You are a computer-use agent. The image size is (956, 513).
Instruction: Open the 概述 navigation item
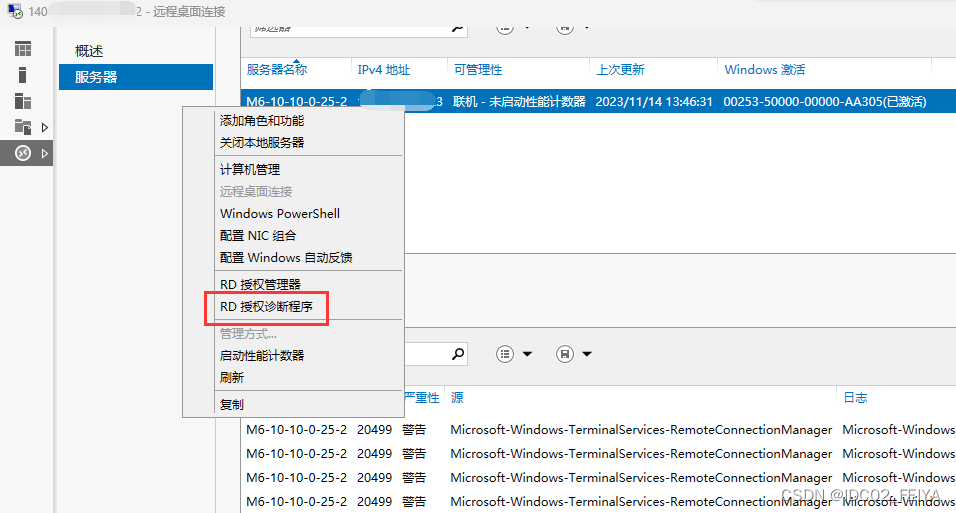tap(89, 51)
